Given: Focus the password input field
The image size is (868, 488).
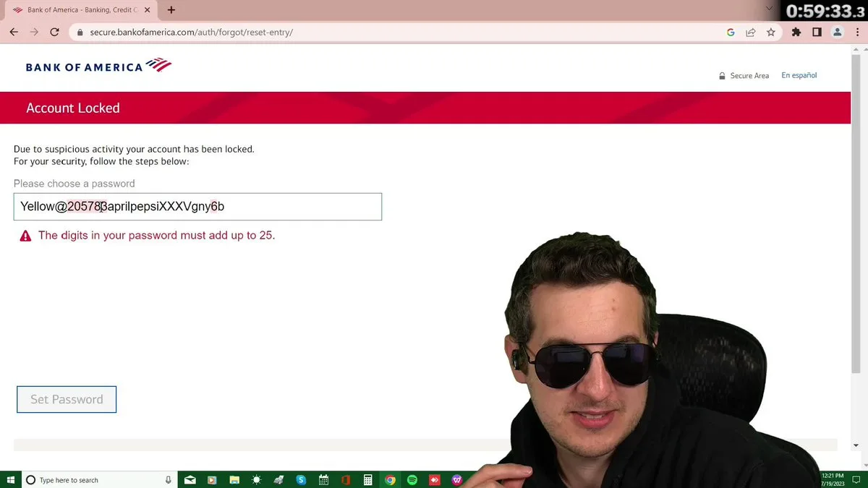Looking at the screenshot, I should tap(197, 207).
